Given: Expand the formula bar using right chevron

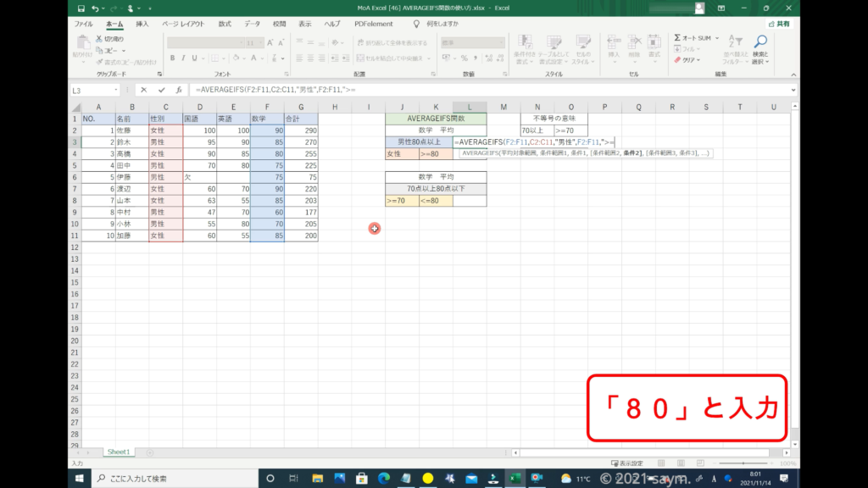Looking at the screenshot, I should pos(793,90).
